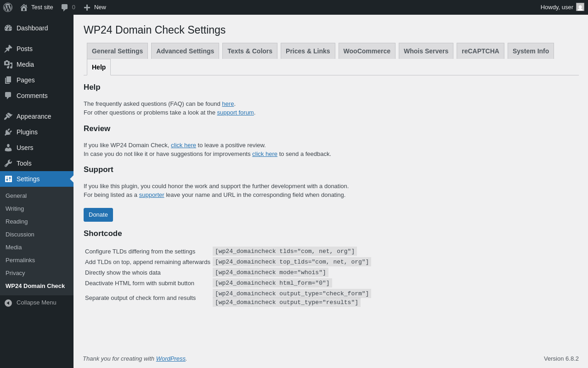
Task: Switch to the reCAPTCHA tab
Action: coord(481,51)
